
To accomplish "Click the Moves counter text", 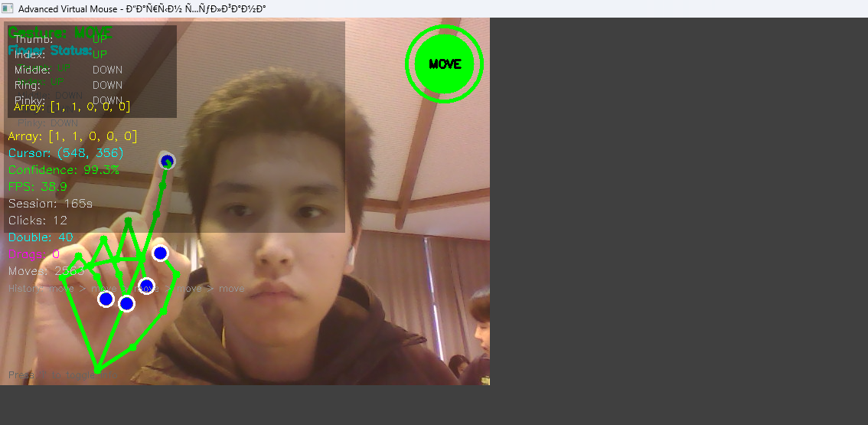I will pos(46,271).
